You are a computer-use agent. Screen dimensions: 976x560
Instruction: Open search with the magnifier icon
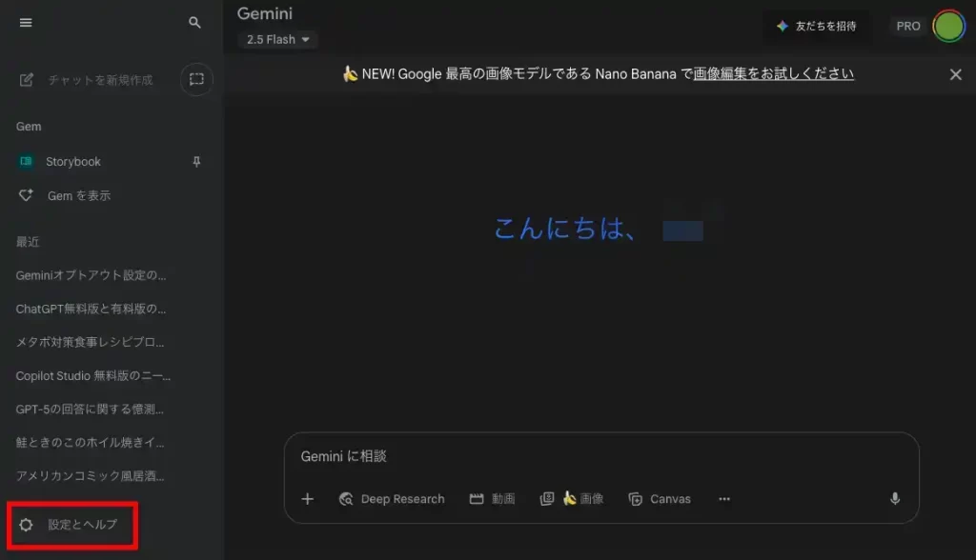195,23
